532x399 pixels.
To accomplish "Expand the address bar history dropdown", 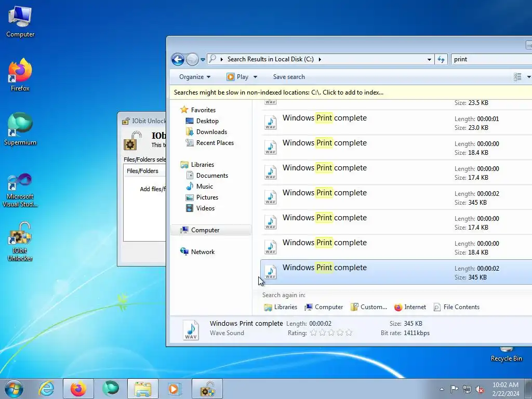I will coord(429,59).
